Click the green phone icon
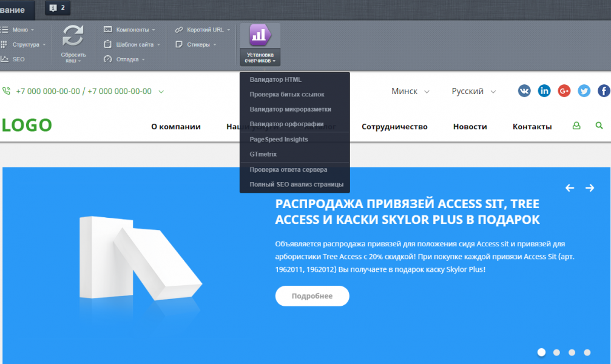This screenshot has height=364, width=611. pos(6,91)
